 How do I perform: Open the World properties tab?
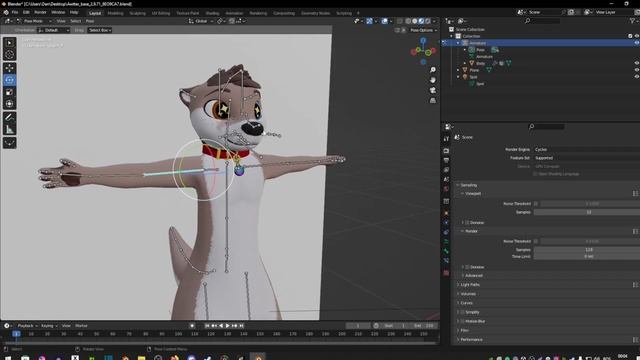[x=446, y=189]
